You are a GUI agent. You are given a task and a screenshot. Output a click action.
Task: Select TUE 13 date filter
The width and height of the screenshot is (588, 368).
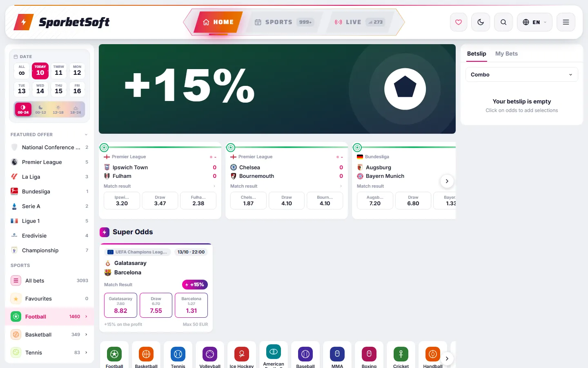[x=22, y=89]
